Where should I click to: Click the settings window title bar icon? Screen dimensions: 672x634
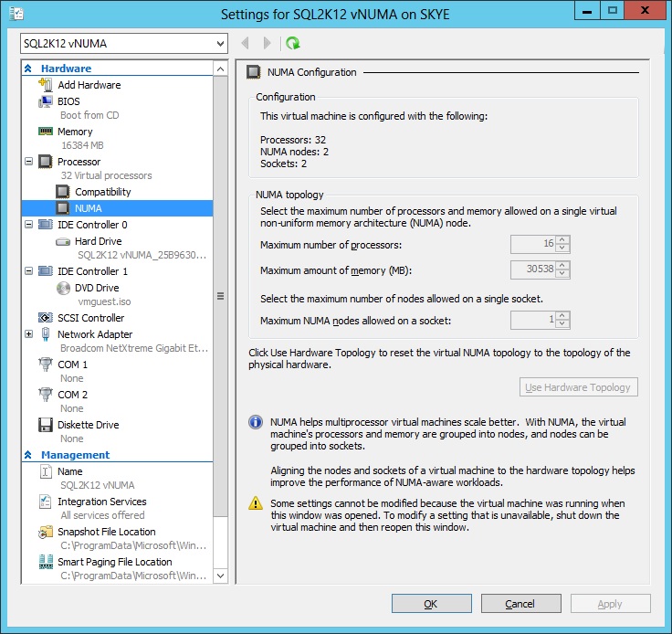click(x=16, y=14)
